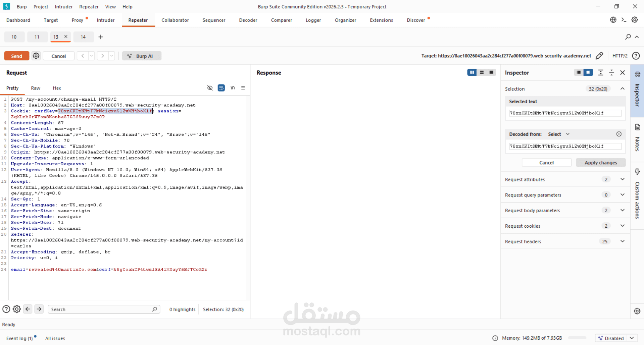The width and height of the screenshot is (644, 345).
Task: Set side-by-side request/response layout
Action: (x=472, y=72)
